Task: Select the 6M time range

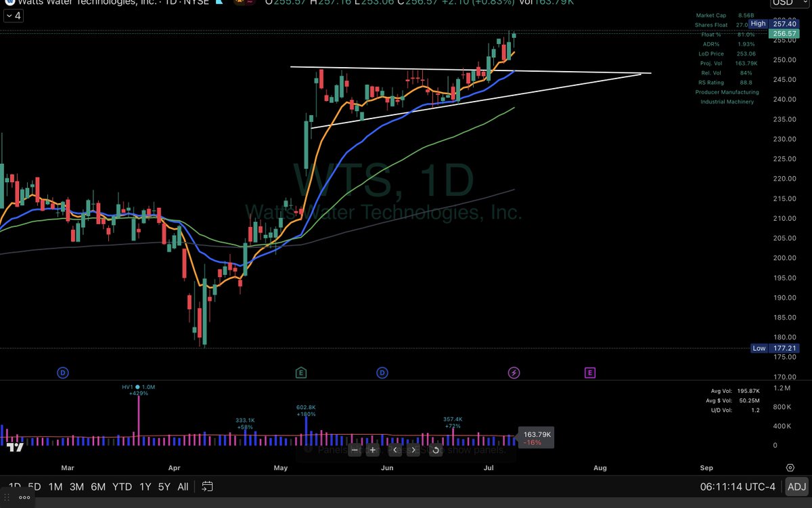Action: tap(98, 486)
